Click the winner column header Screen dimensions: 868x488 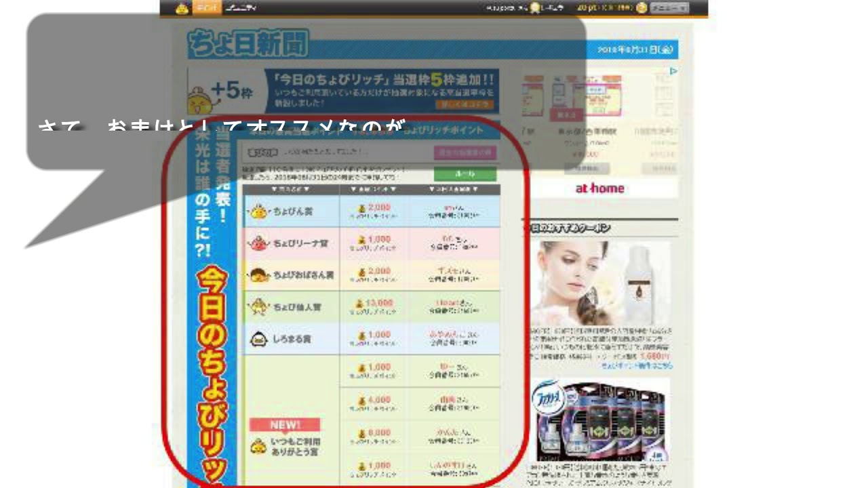coord(454,190)
